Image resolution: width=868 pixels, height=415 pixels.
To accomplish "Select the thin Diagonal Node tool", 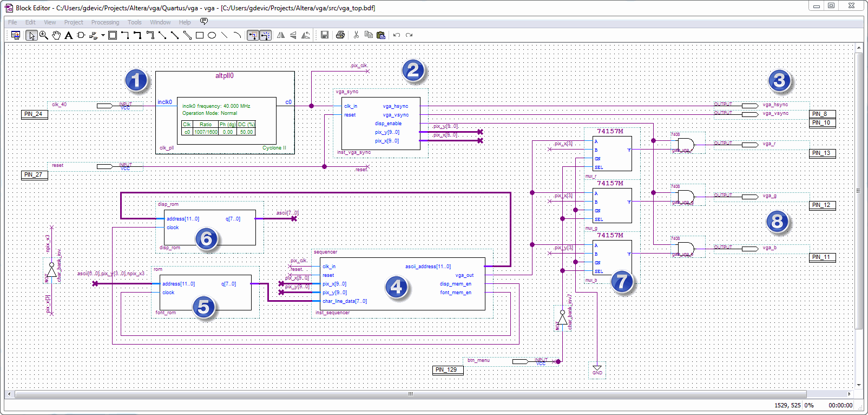I will pos(162,35).
